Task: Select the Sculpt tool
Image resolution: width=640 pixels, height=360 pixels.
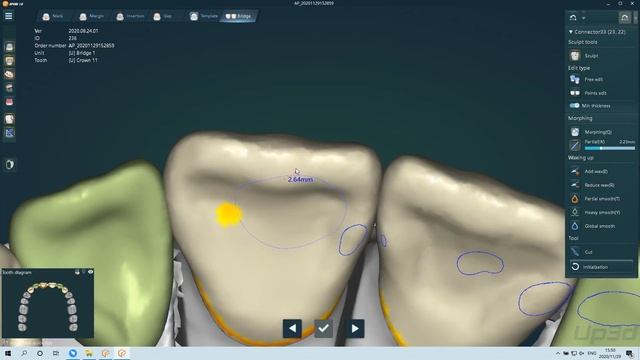Action: [x=584, y=56]
